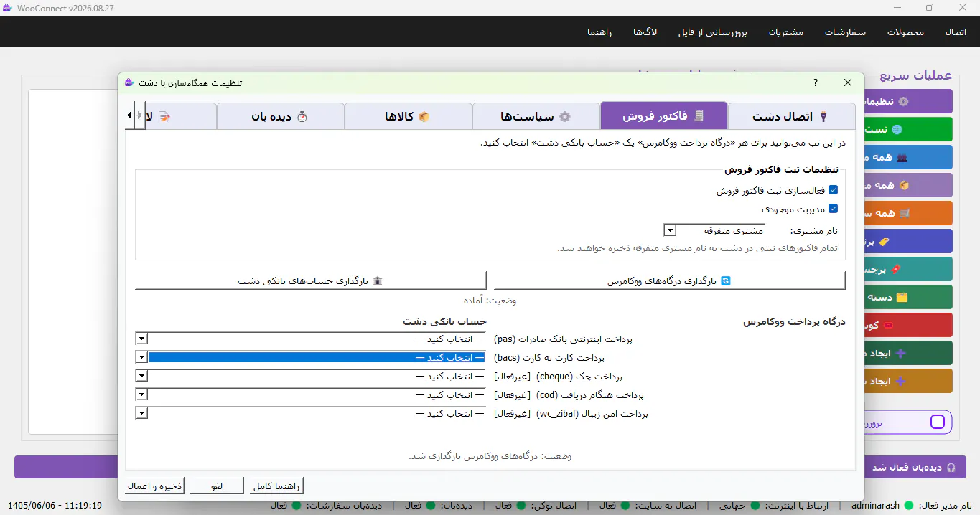This screenshot has width=980, height=515.
Task: Click ذخیره و اعمال button
Action: [x=155, y=486]
